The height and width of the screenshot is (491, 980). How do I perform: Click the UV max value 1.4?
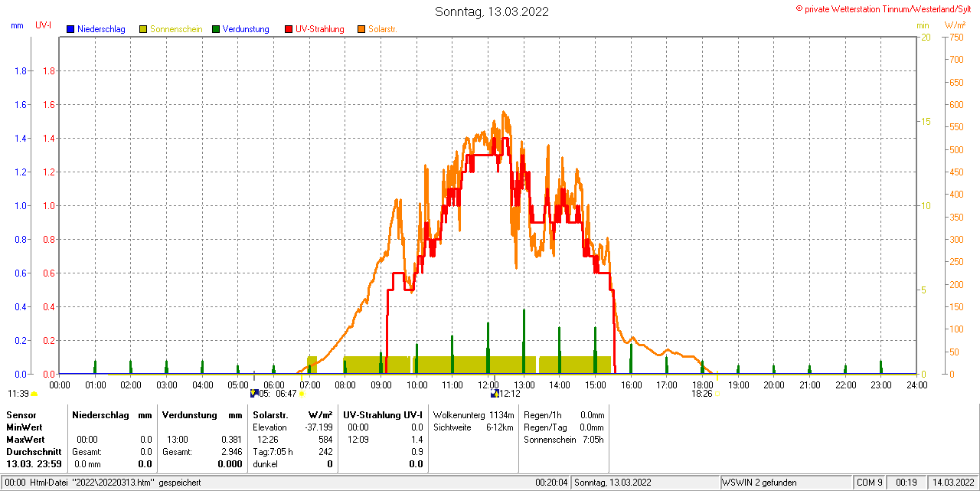point(416,440)
